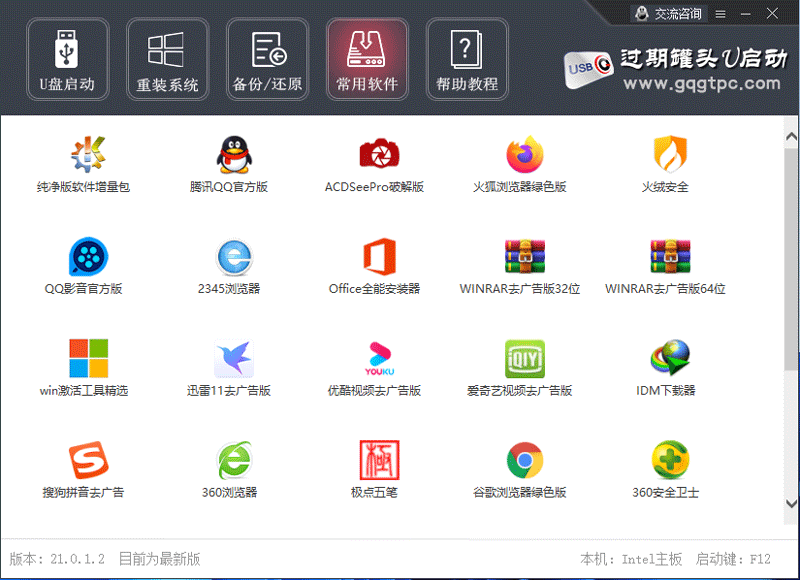Visit the www.gqgtpc.com website link

702,83
